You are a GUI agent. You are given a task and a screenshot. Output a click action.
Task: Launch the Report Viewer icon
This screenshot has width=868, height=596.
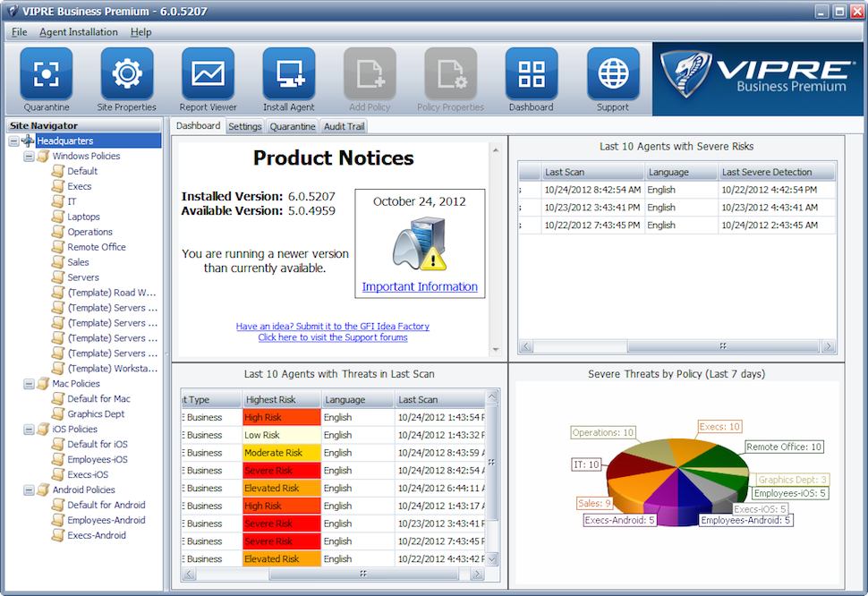tap(208, 73)
